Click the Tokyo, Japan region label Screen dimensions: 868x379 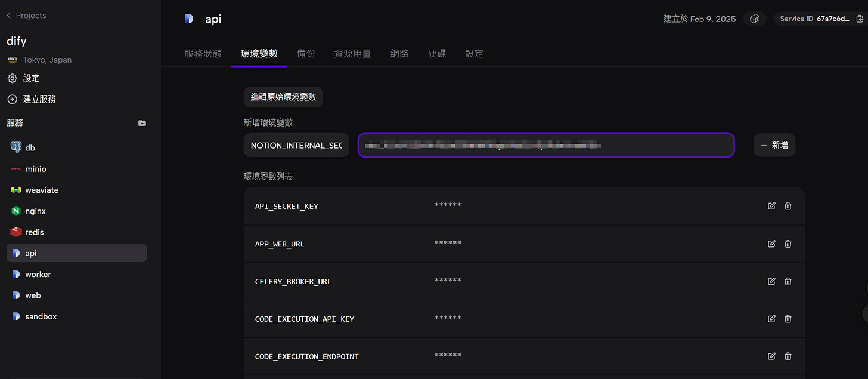tap(47, 60)
